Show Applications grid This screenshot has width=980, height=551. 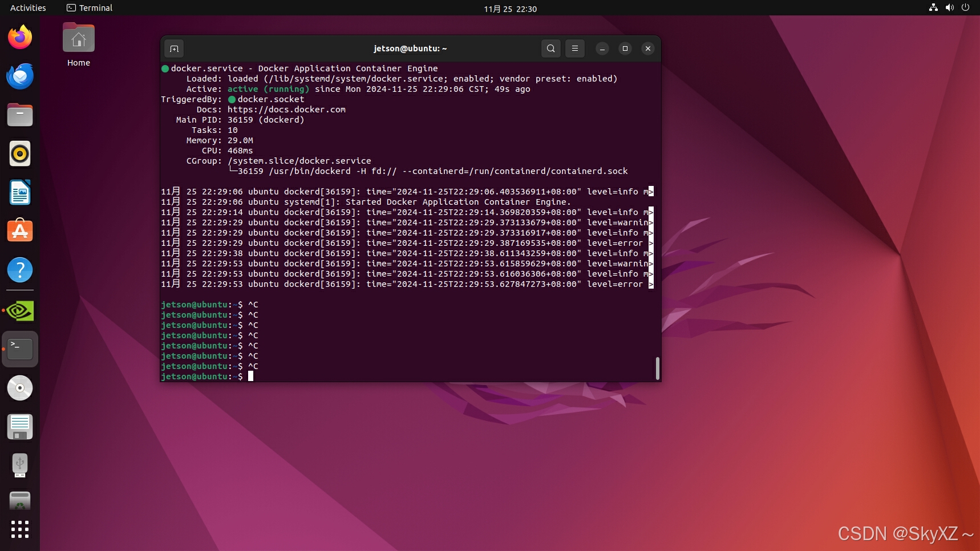(20, 530)
